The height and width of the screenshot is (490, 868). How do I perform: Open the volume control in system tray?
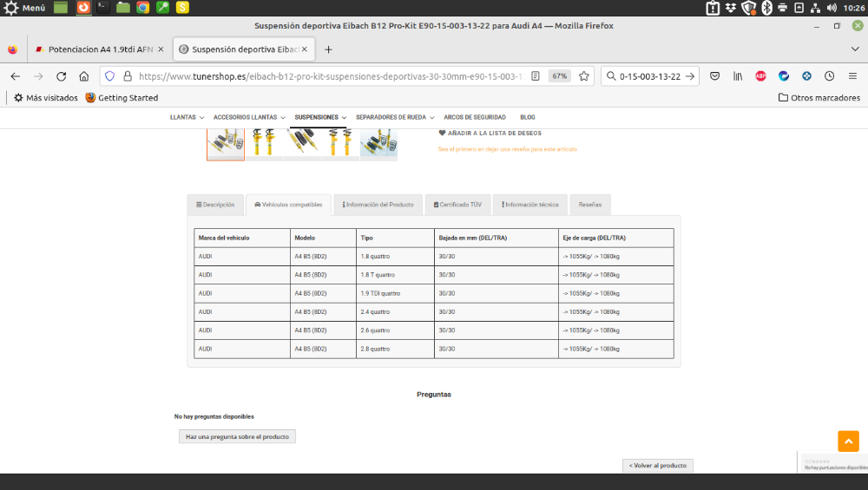coord(832,8)
